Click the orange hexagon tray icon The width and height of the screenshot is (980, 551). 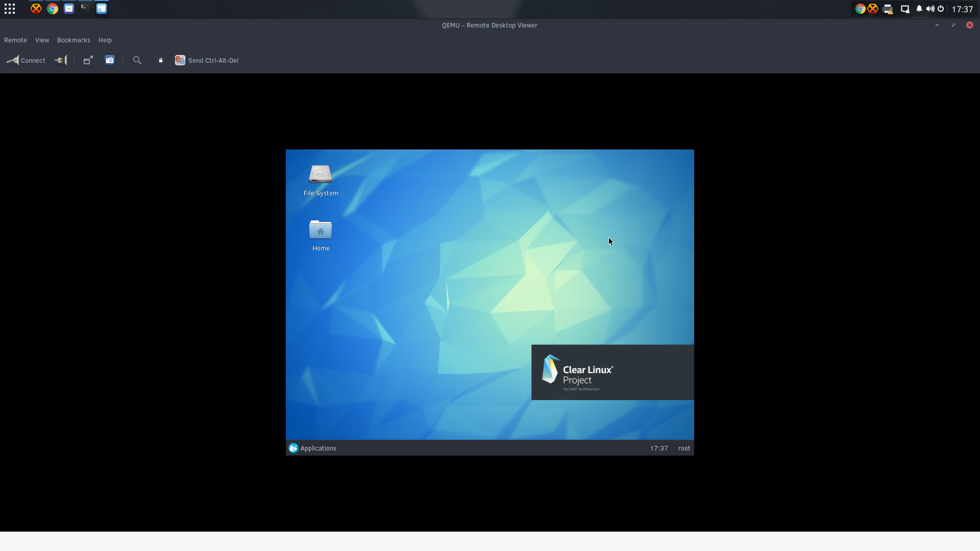tap(873, 9)
